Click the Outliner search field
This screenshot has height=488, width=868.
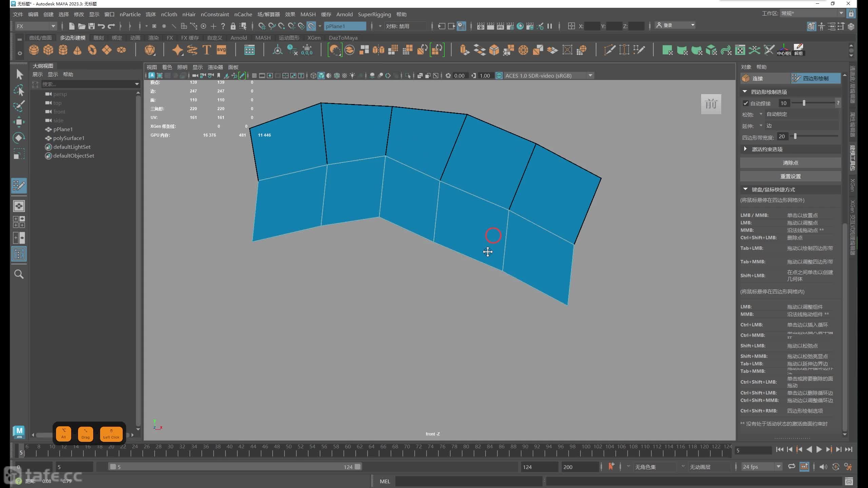90,84
